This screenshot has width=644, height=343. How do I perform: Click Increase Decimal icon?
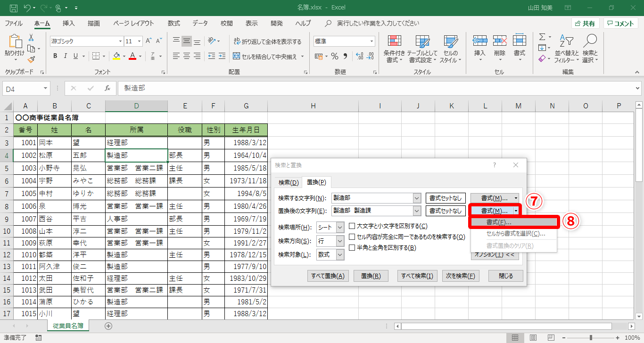tap(359, 56)
